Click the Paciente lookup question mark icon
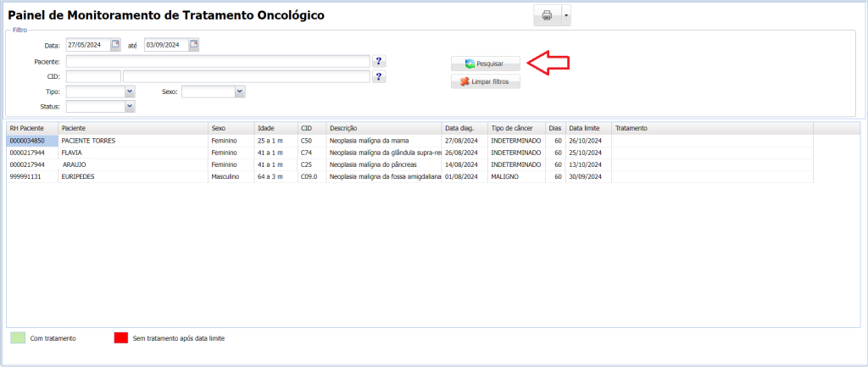The width and height of the screenshot is (868, 367). pos(379,61)
